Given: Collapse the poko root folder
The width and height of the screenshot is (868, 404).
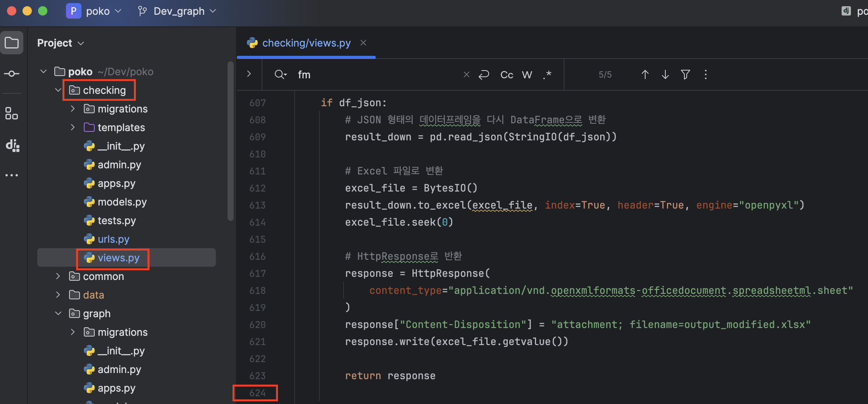Looking at the screenshot, I should (x=43, y=71).
